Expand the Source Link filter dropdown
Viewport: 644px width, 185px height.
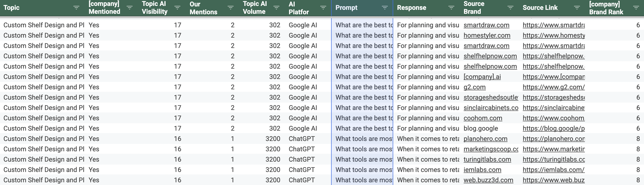coord(577,8)
